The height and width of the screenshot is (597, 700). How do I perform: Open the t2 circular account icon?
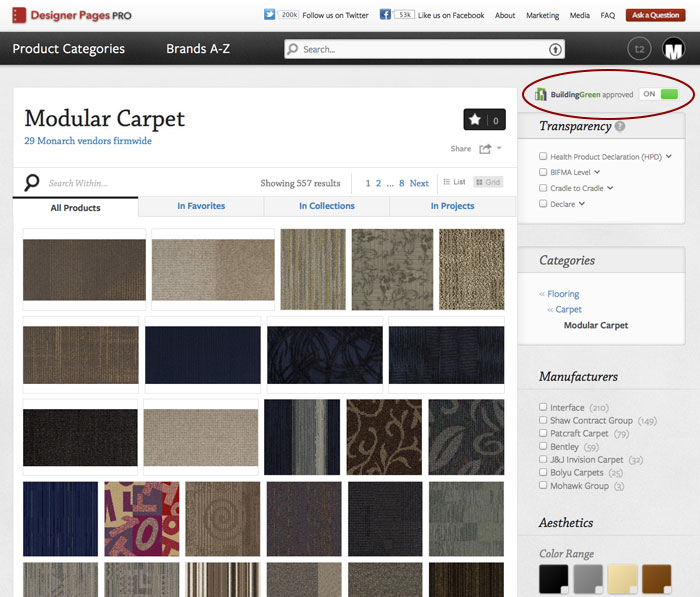click(639, 49)
